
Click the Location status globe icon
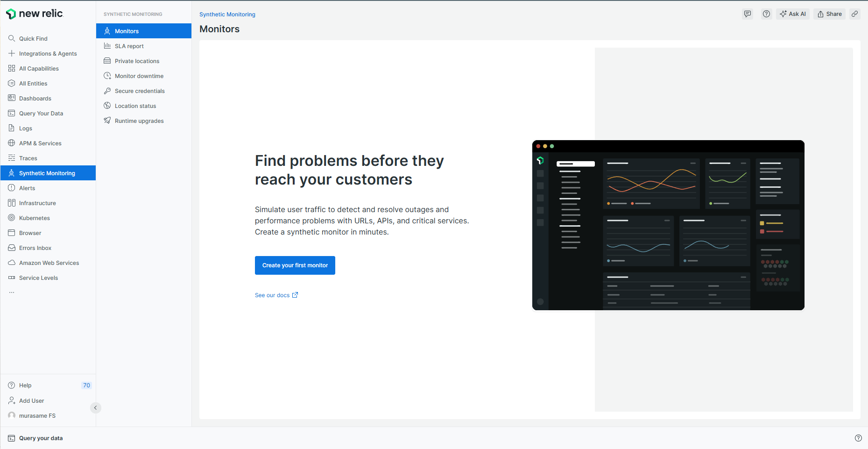[107, 106]
